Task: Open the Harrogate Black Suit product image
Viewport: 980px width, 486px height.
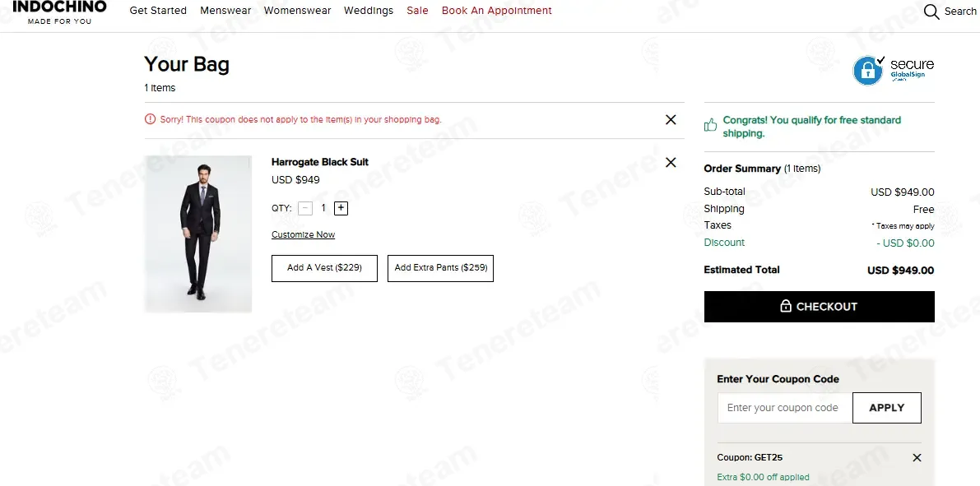Action: click(198, 234)
